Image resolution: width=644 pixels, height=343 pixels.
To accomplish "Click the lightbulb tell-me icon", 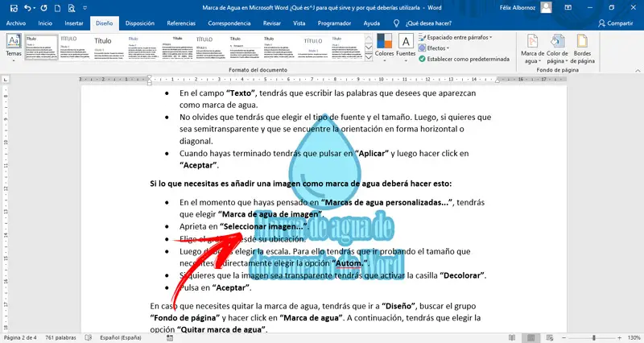I will 396,23.
